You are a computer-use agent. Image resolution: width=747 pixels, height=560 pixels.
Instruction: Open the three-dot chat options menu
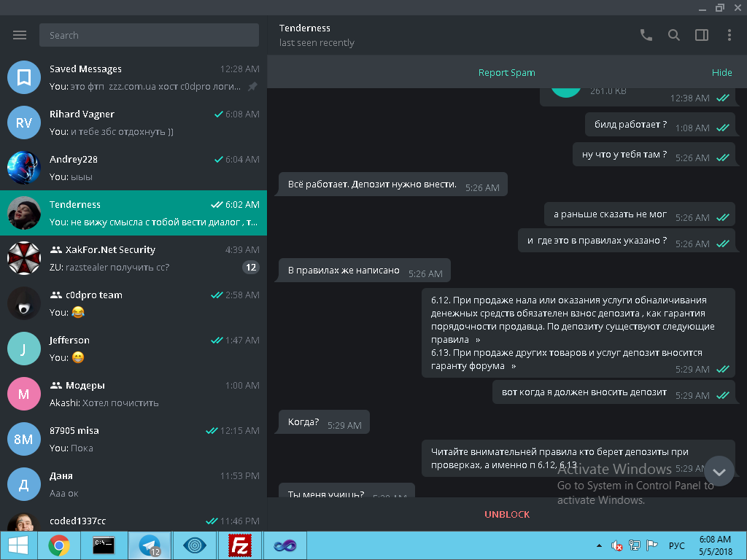729,35
